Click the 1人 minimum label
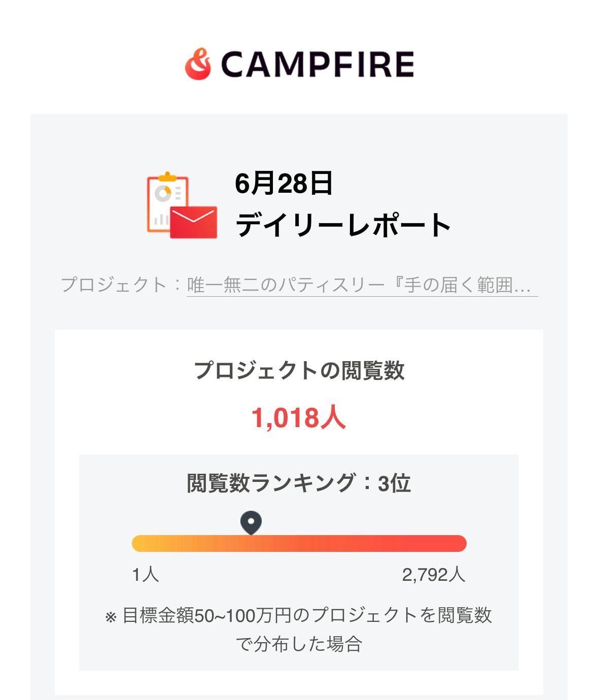The image size is (598, 700). (146, 575)
